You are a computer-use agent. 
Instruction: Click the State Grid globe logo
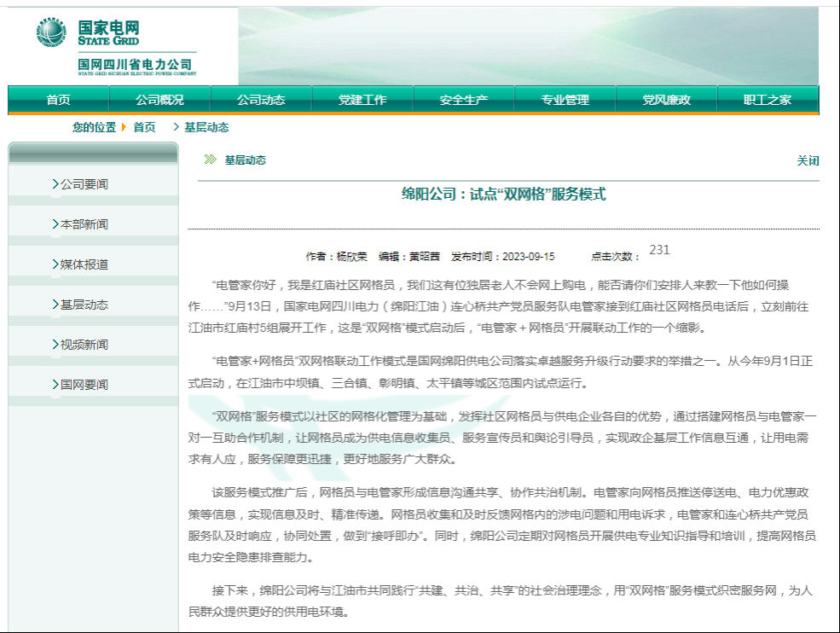coord(51,32)
